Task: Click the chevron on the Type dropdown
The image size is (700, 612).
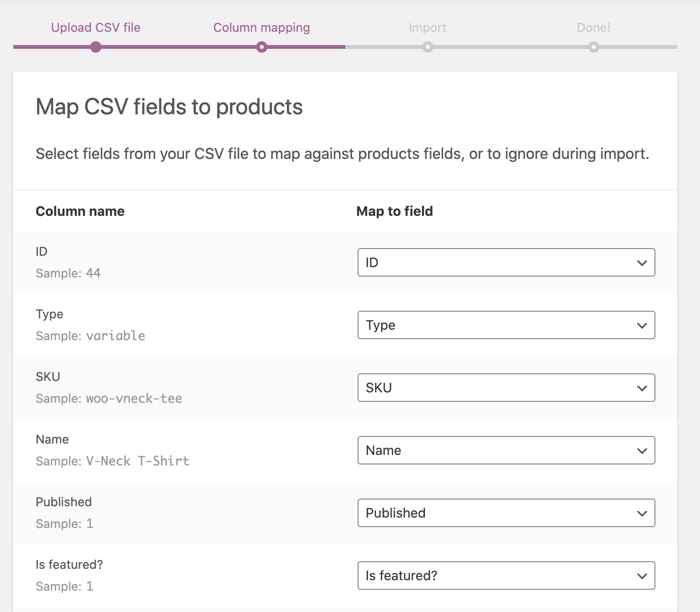Action: point(642,325)
